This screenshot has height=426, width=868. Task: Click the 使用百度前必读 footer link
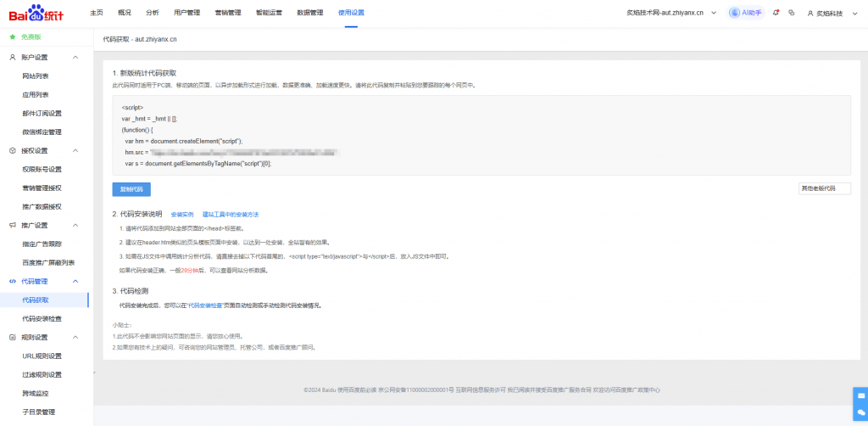(x=357, y=390)
